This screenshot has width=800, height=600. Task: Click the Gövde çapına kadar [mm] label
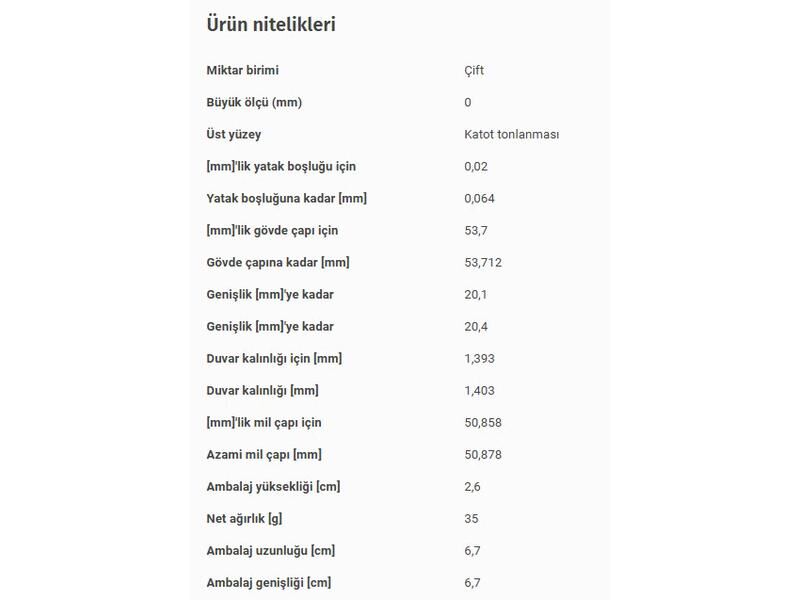[278, 263]
